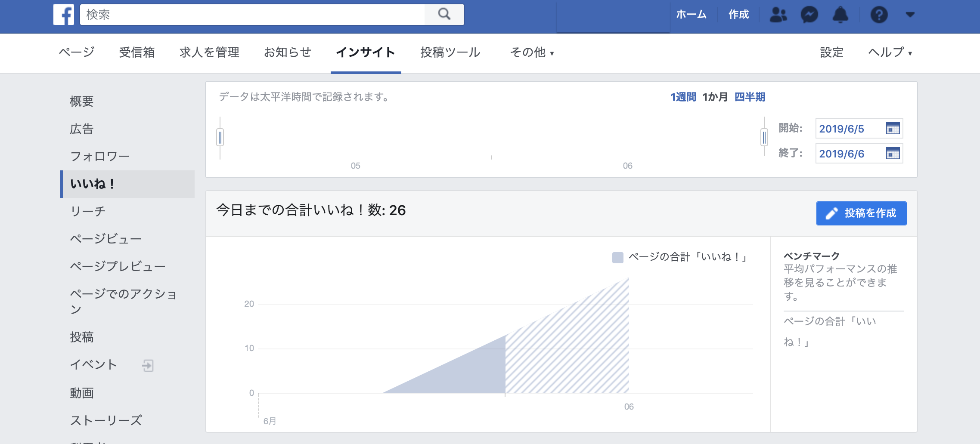Select the インサイト tab
Screen dimensions: 980x444
coord(366,52)
